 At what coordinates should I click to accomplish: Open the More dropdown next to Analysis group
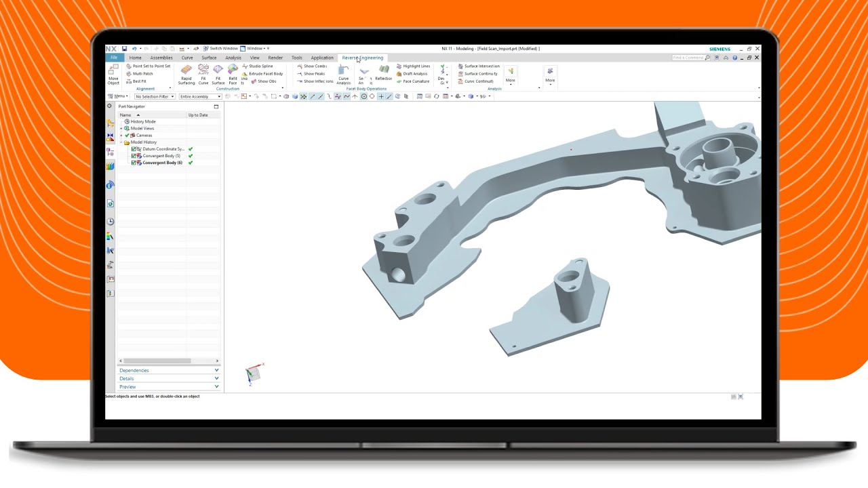click(x=511, y=75)
